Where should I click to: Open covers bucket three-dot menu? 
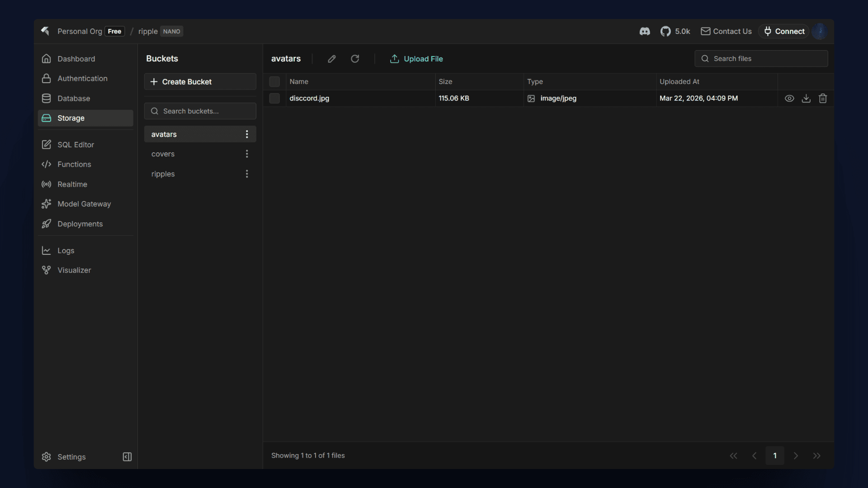[x=247, y=154]
